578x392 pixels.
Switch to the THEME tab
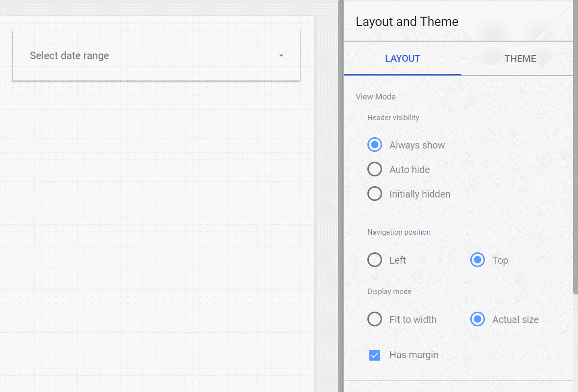[520, 59]
